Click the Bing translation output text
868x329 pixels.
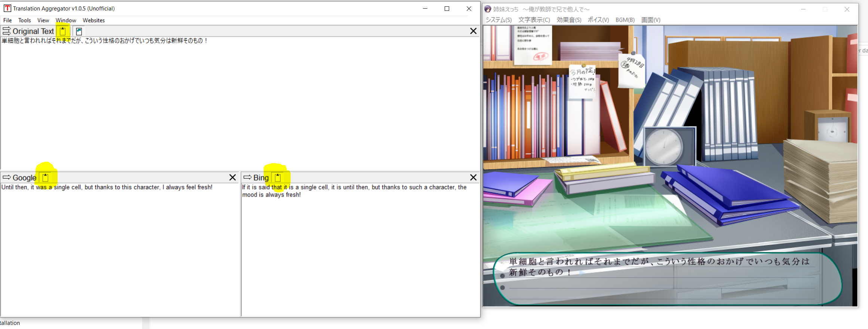[x=354, y=191]
